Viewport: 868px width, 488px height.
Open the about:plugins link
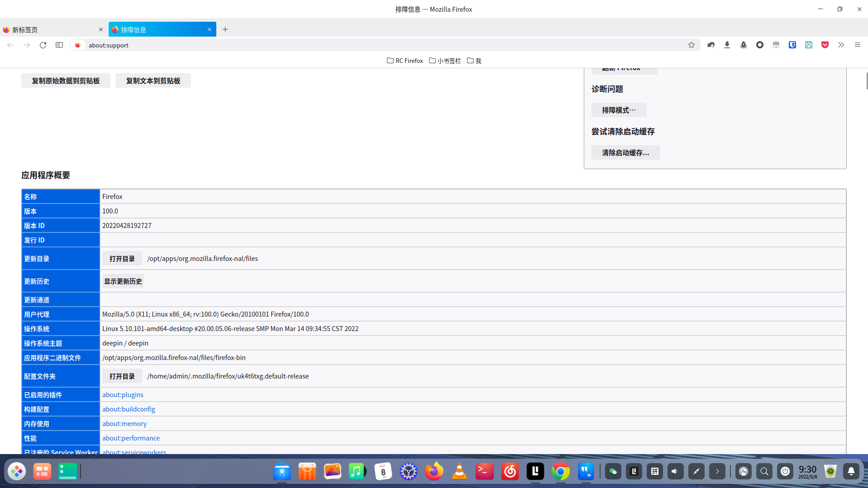(x=123, y=395)
